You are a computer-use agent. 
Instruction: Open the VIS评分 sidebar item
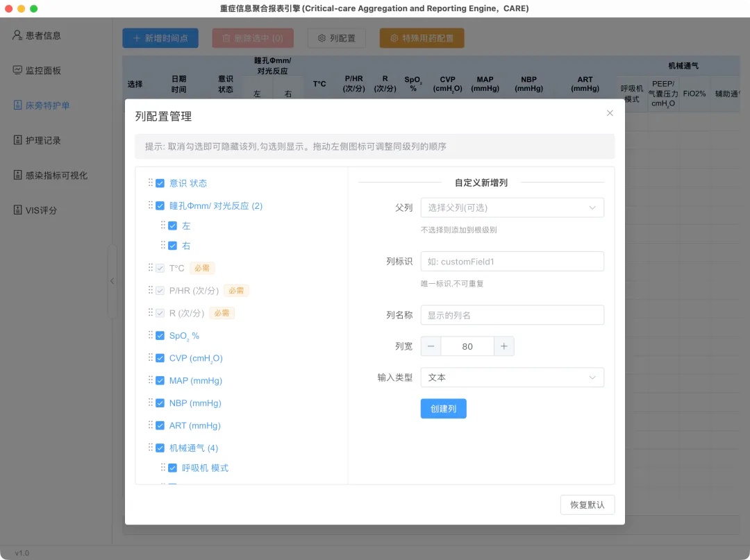point(35,210)
